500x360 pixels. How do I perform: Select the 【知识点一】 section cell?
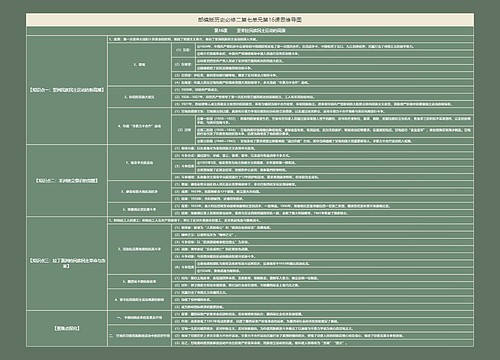click(67, 90)
